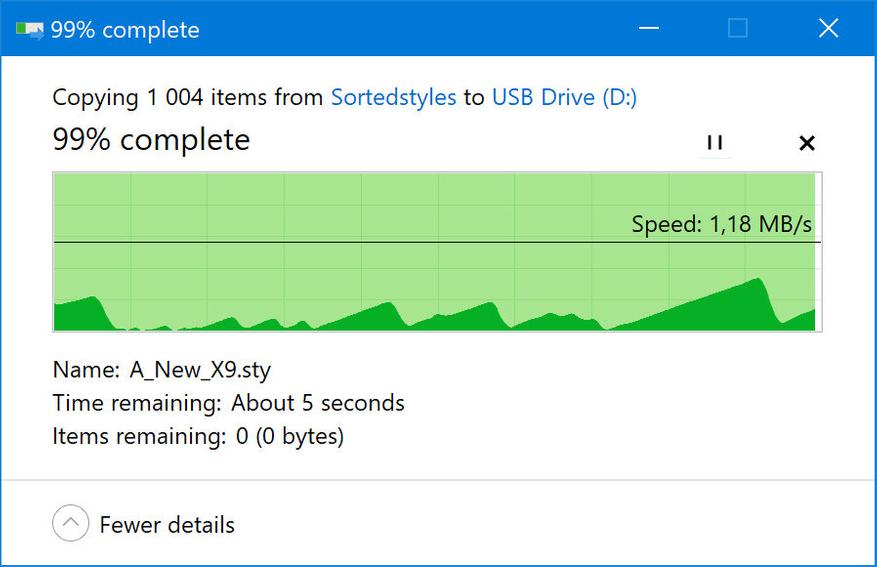Click the transfer speed graph area

[437, 252]
